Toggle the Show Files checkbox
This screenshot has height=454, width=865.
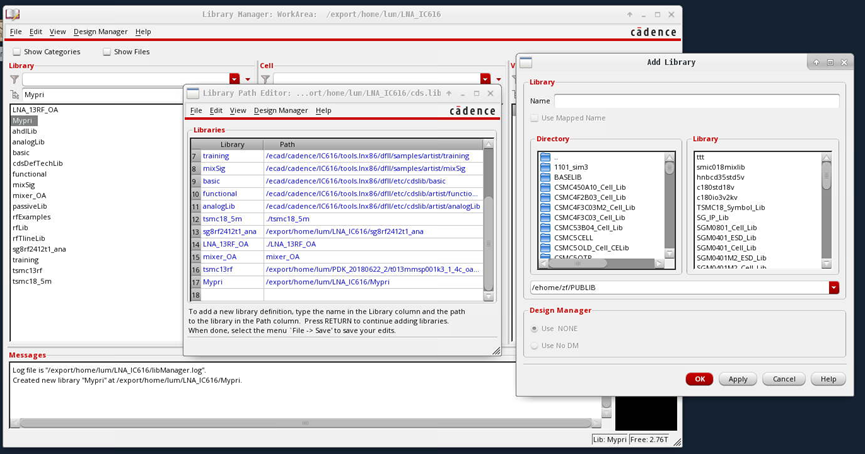(x=106, y=52)
